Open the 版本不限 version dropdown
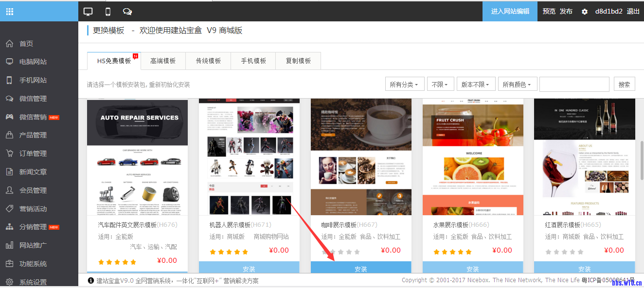This screenshot has width=644, height=288. [476, 85]
